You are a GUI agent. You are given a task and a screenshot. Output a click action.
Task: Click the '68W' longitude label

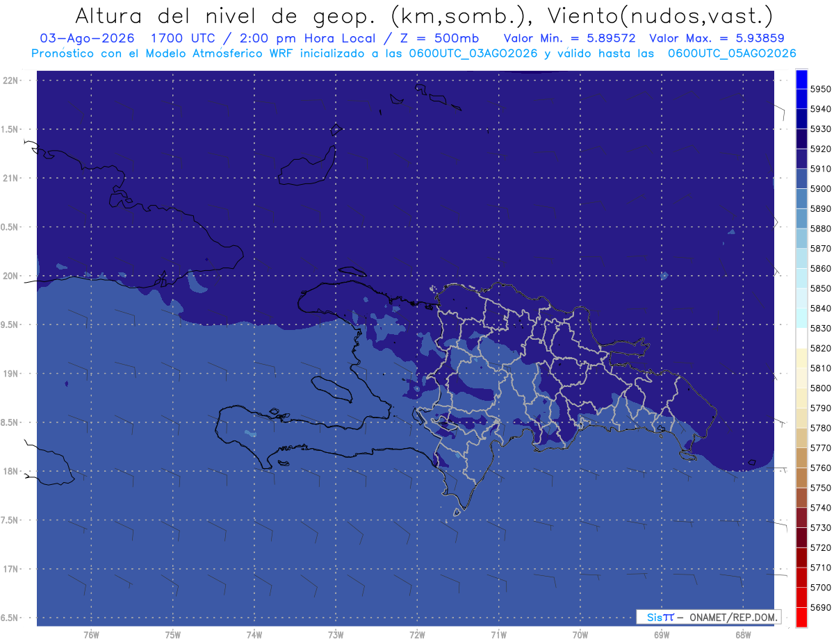[x=743, y=635]
